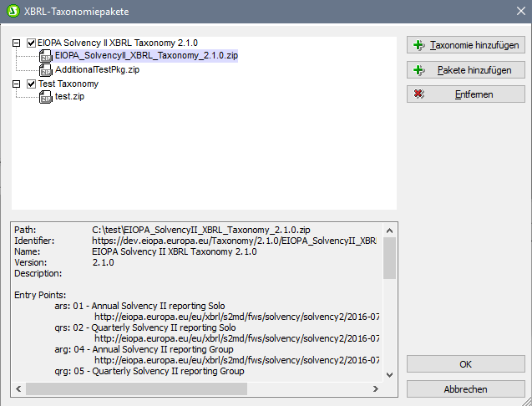Click the green plus icon on Taxonomie hinzufügen
Screen dimensions: 532x406
pyautogui.click(x=419, y=45)
